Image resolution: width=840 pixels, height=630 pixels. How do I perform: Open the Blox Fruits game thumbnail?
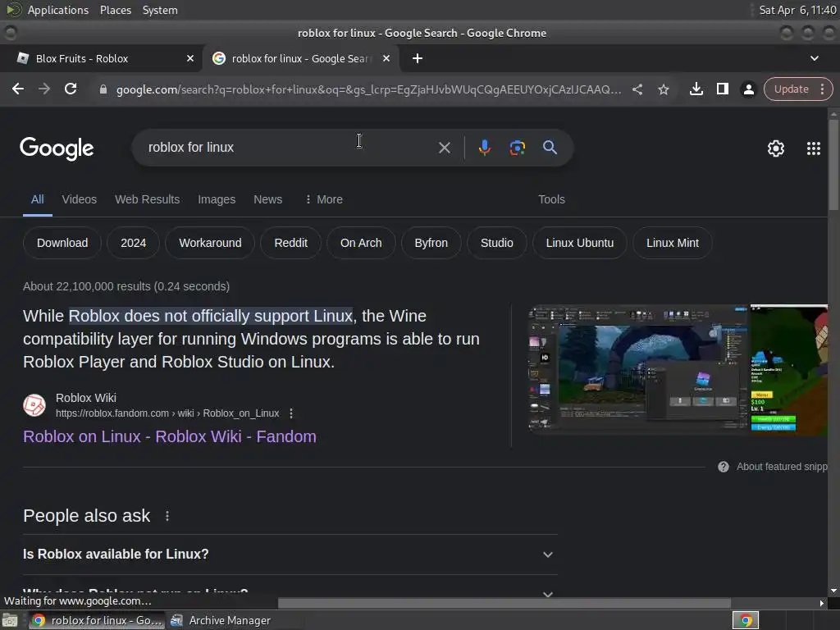[788, 370]
